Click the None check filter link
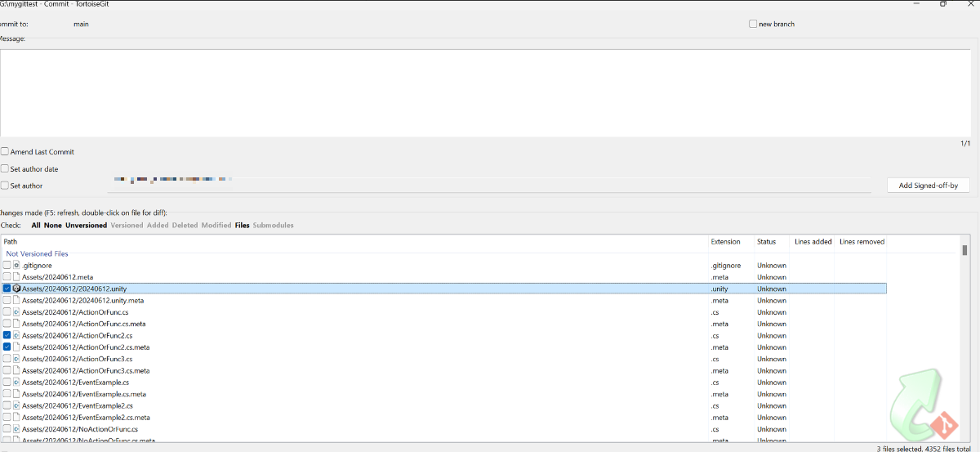The width and height of the screenshot is (980, 452). coord(53,226)
